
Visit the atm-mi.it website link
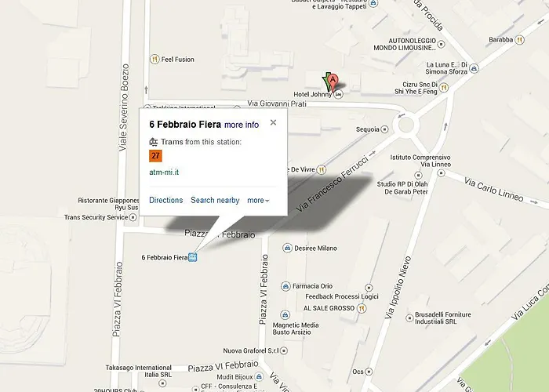point(164,172)
